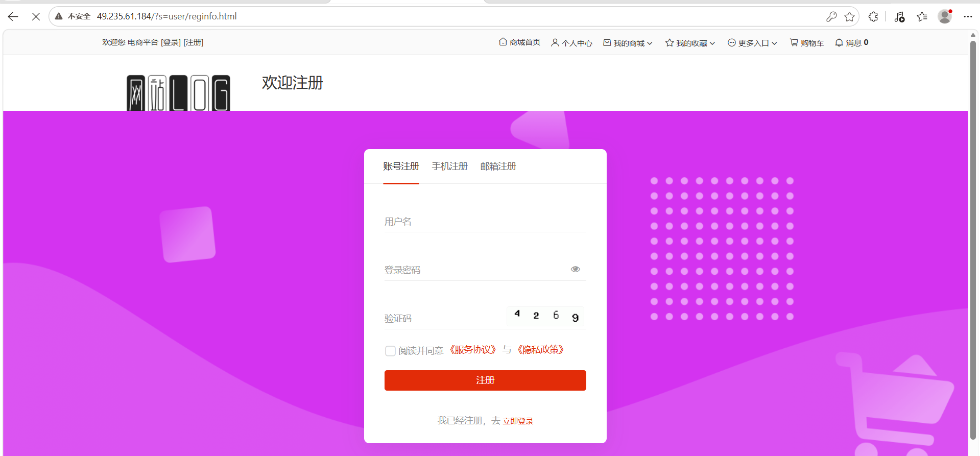Image resolution: width=980 pixels, height=456 pixels.
Task: Stop loading the page
Action: coord(36,16)
